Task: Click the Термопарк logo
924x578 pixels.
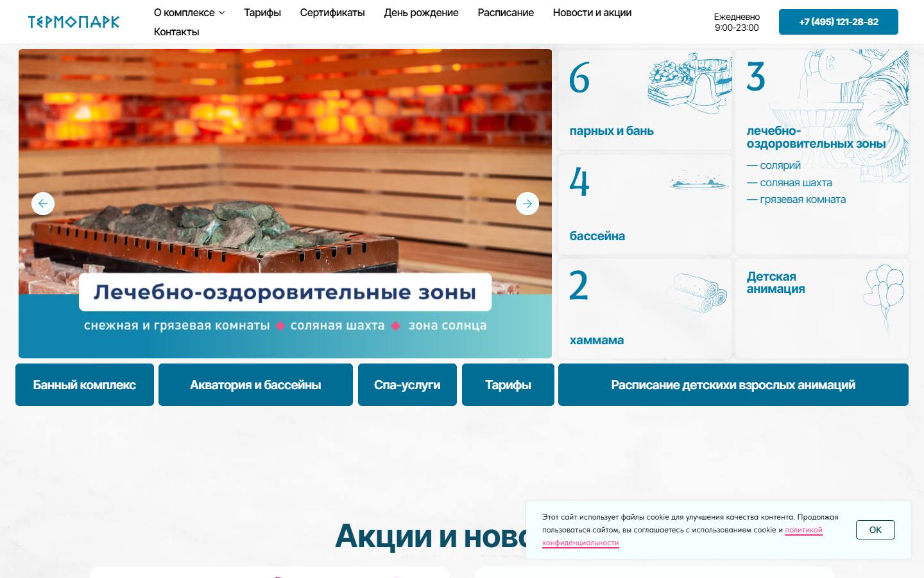Action: tap(74, 22)
